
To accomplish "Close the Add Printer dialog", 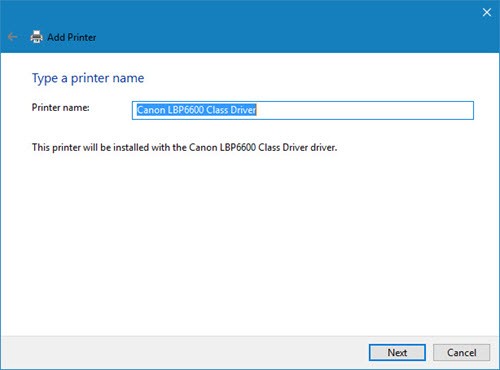I will click(x=487, y=13).
